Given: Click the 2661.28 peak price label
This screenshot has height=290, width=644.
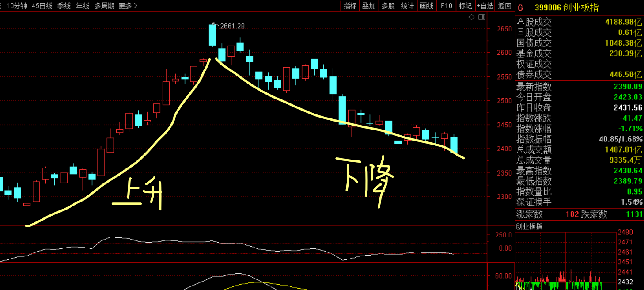Looking at the screenshot, I should point(232,26).
